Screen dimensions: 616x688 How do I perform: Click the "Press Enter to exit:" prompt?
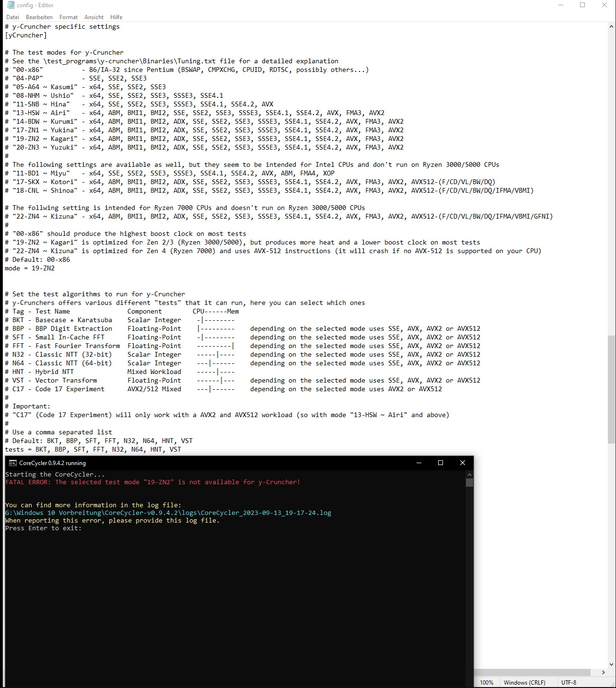44,528
